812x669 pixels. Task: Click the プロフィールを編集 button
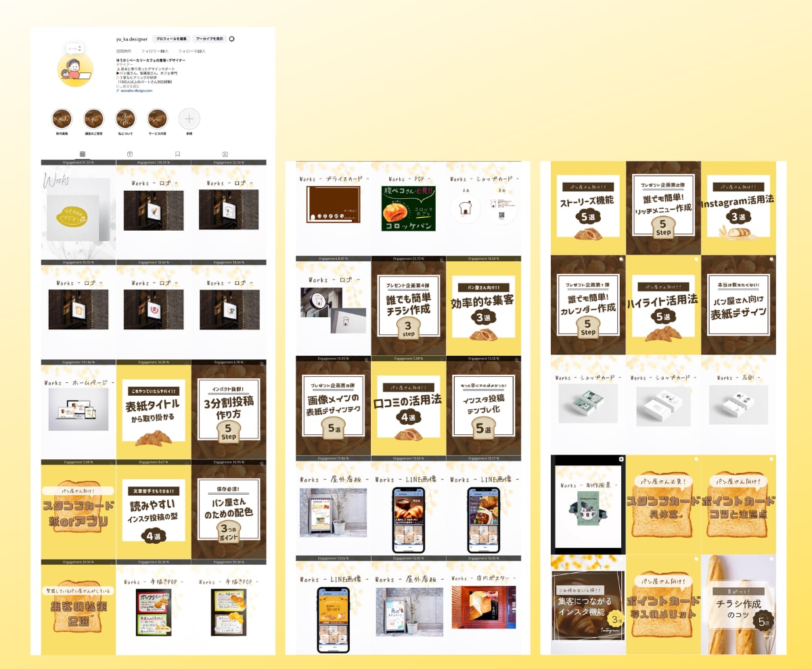[171, 39]
